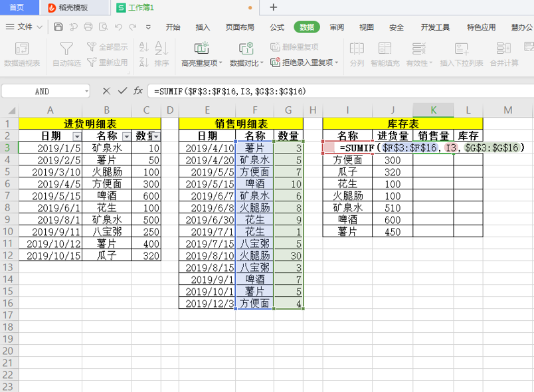Expand the 高亮重复项 dropdown
Image resolution: width=534 pixels, height=392 pixels.
click(221, 63)
